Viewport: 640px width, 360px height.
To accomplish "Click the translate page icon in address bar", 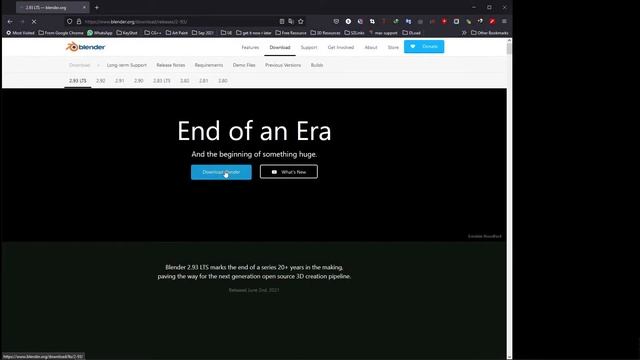I will (291, 21).
